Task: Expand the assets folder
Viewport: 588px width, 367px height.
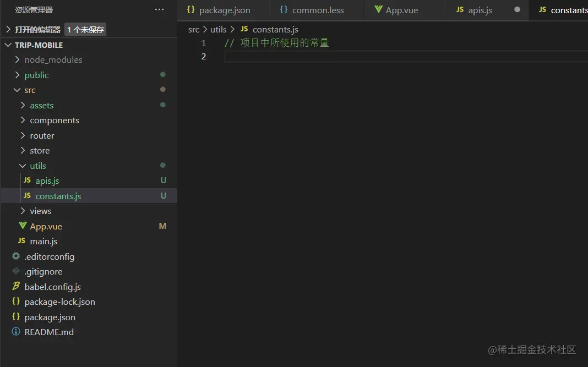Action: click(x=23, y=105)
